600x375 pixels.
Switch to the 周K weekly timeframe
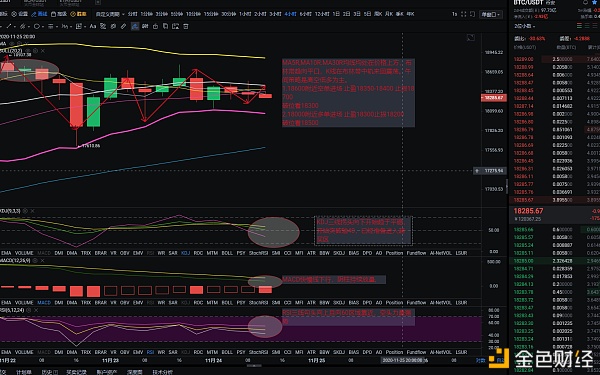[x=378, y=14]
